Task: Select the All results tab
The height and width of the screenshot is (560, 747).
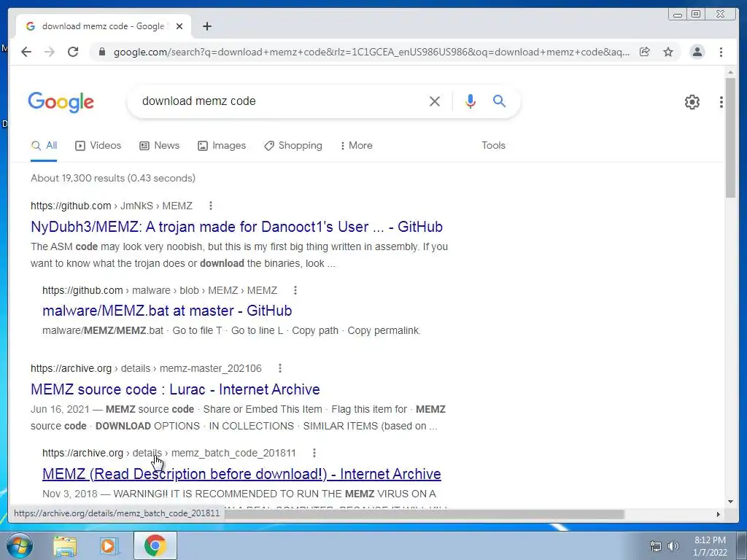Action: (44, 145)
